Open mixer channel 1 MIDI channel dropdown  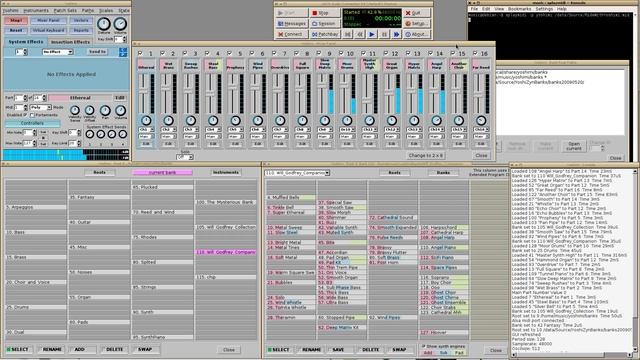tap(146, 129)
